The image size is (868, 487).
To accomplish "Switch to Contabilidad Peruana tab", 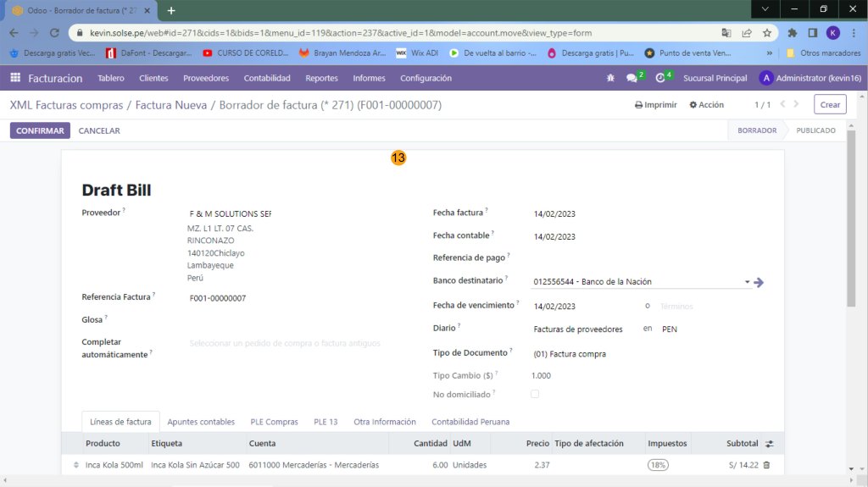I will [x=470, y=422].
